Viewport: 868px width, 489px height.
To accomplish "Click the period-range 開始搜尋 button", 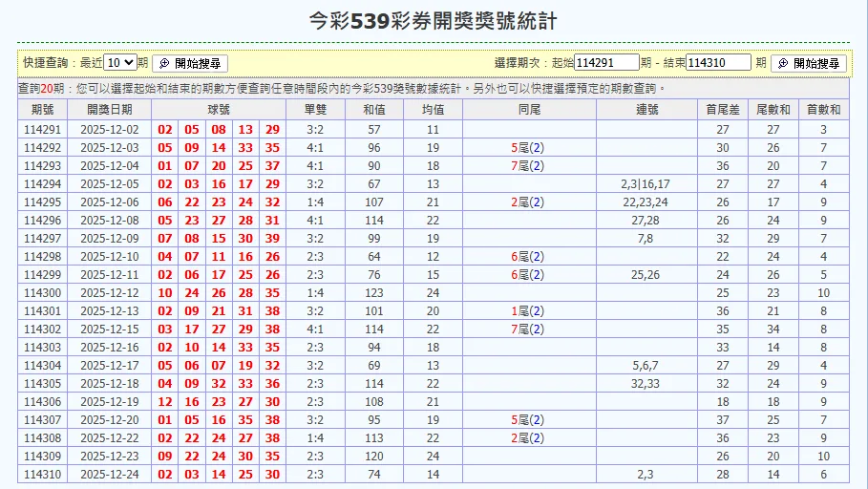I will coord(809,63).
